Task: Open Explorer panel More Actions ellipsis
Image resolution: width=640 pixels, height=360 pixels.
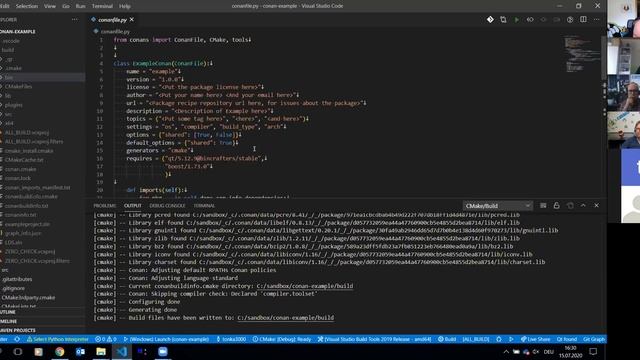Action: coord(75,20)
